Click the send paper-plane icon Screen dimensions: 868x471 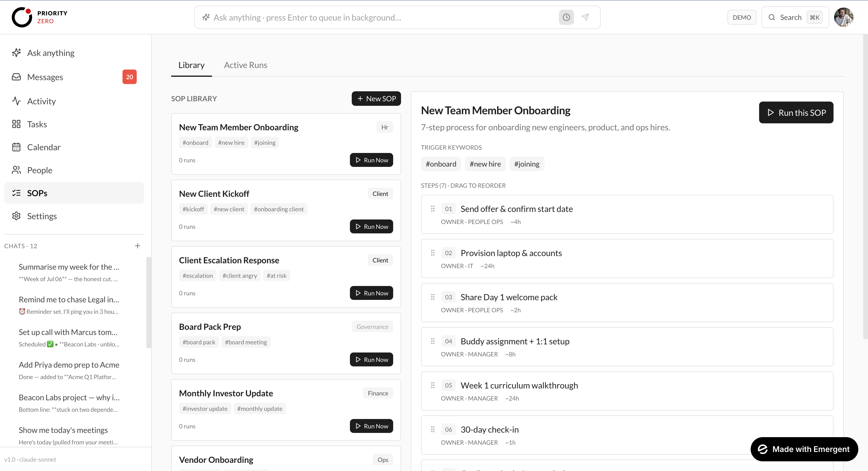tap(585, 17)
